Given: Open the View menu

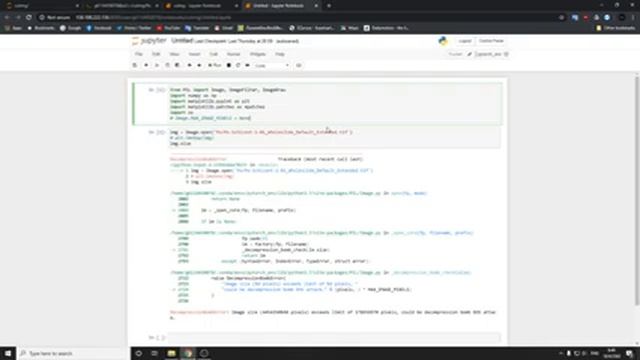Looking at the screenshot, I should [174, 54].
